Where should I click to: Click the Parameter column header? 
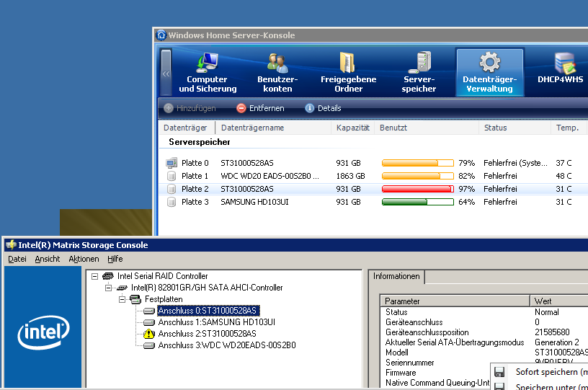pos(455,301)
